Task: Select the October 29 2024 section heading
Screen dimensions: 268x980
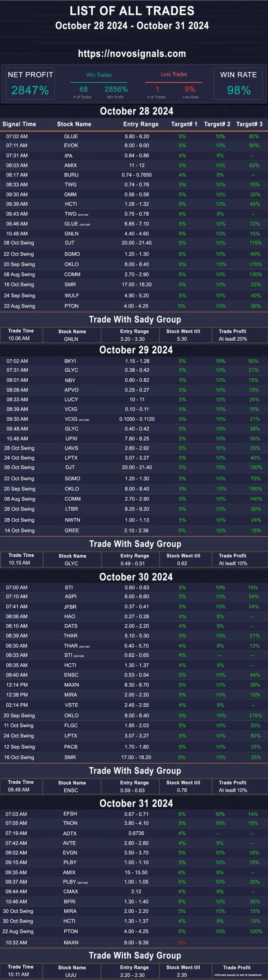Action: 136,350
